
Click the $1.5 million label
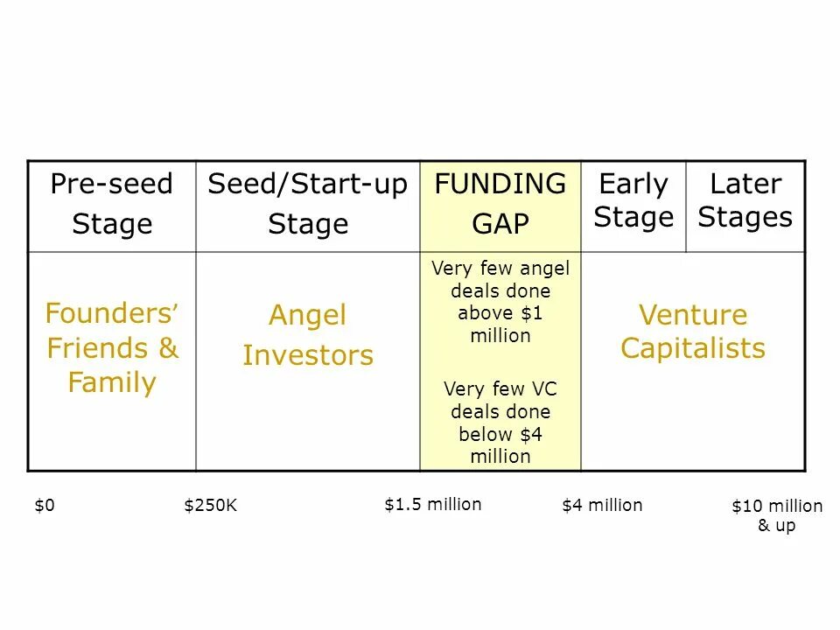pos(433,504)
